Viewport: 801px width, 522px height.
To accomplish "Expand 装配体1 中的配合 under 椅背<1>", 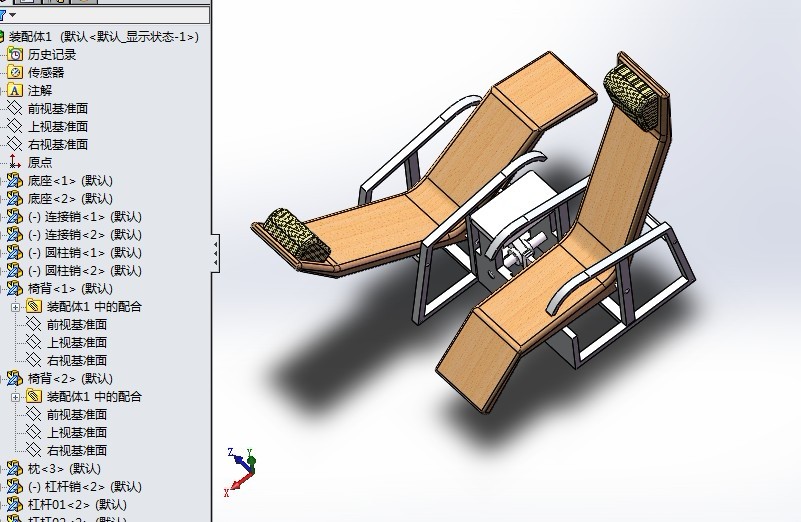I will [15, 307].
